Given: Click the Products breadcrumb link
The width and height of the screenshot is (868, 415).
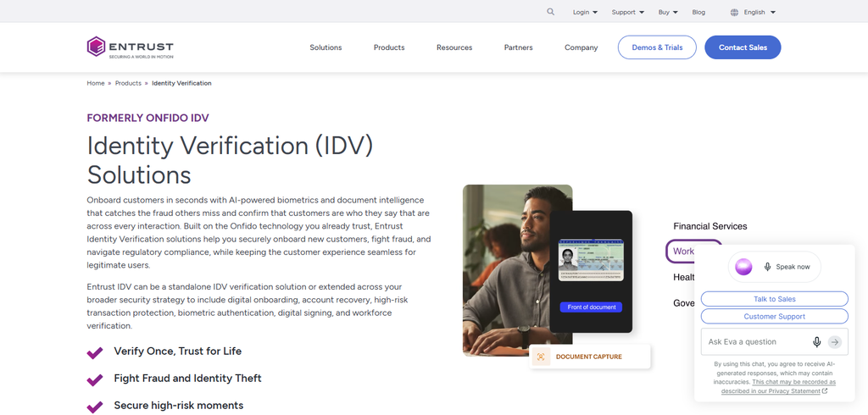Looking at the screenshot, I should point(128,83).
